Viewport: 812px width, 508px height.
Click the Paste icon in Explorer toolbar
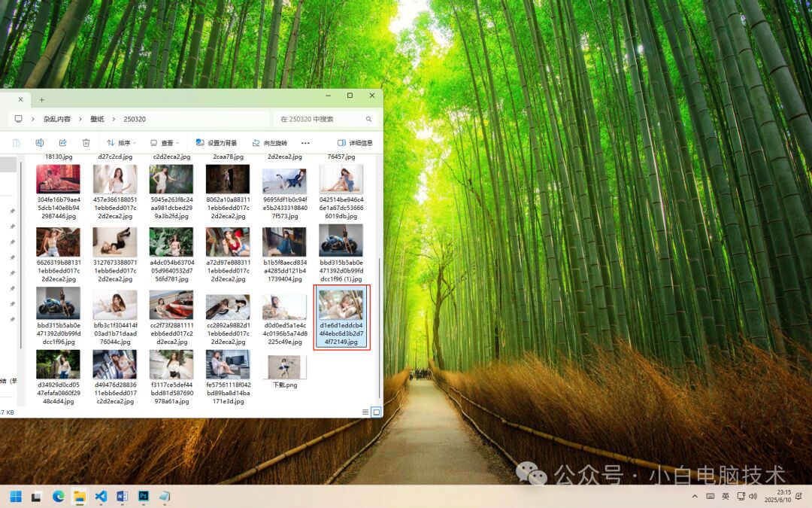pos(16,142)
